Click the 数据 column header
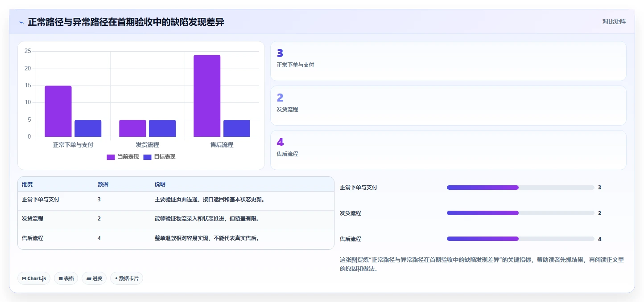 (x=103, y=184)
